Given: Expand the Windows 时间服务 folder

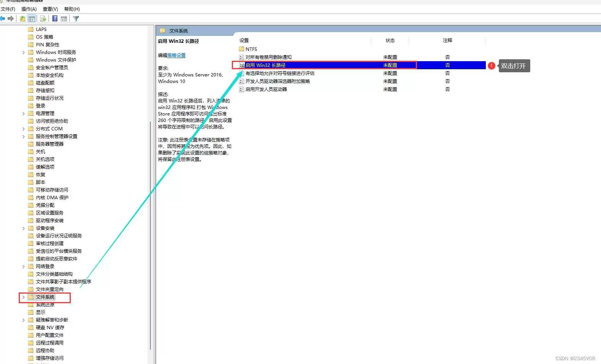Looking at the screenshot, I should click(23, 52).
